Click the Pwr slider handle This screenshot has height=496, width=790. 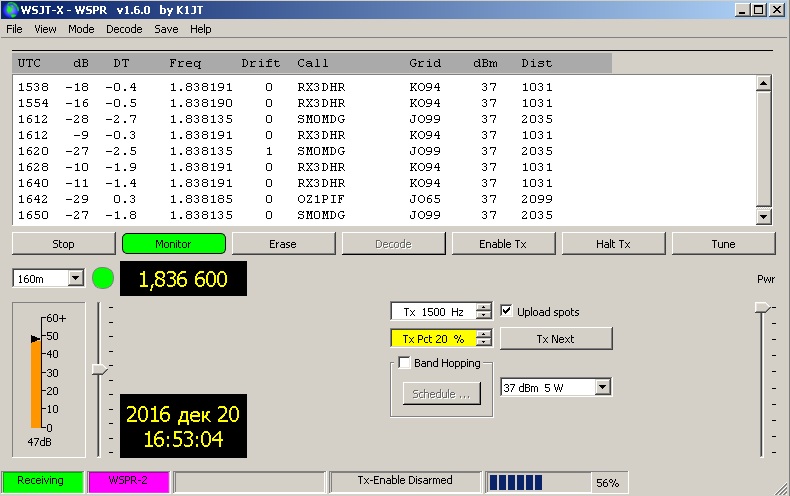tap(762, 307)
